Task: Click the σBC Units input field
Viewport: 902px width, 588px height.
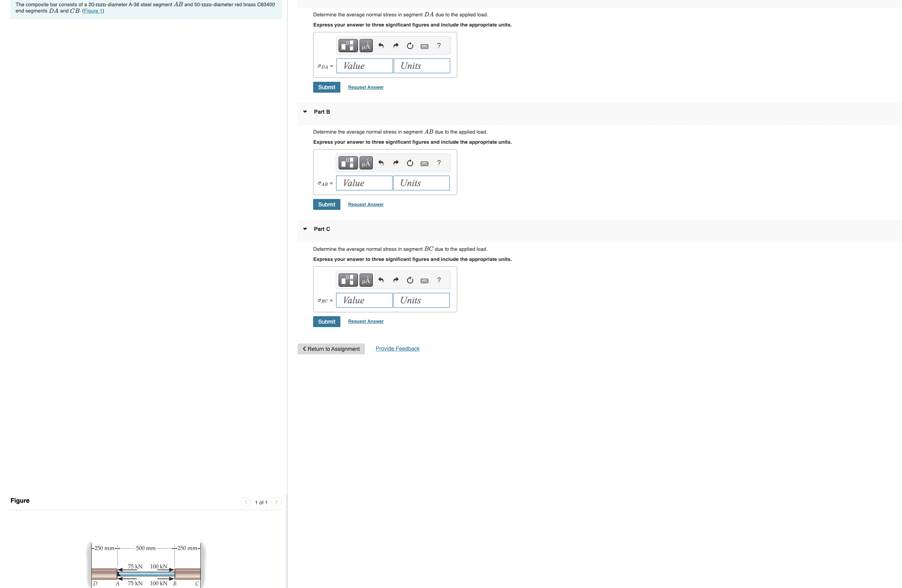Action: tap(421, 300)
